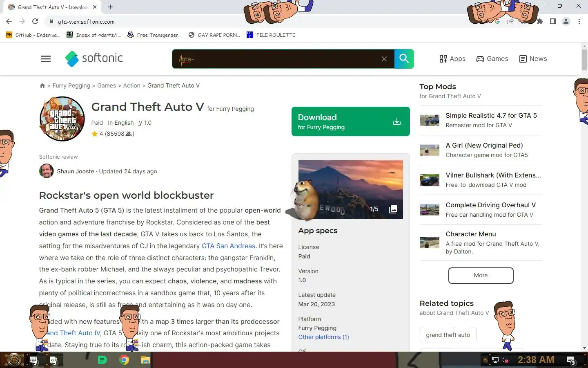Image resolution: width=588 pixels, height=368 pixels.
Task: Open Complete Driving Overhaul V mod
Action: point(491,205)
